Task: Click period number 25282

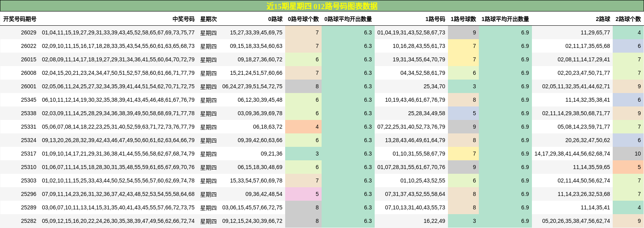Action: (29, 221)
